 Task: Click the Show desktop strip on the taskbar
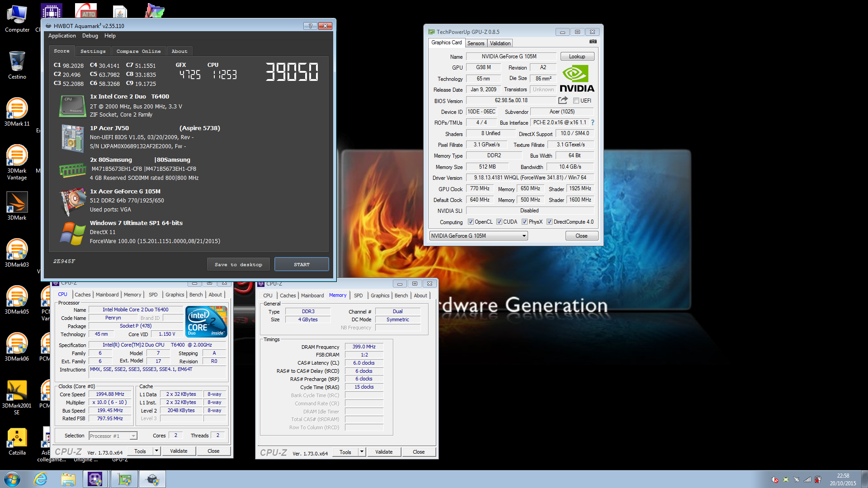(864, 479)
